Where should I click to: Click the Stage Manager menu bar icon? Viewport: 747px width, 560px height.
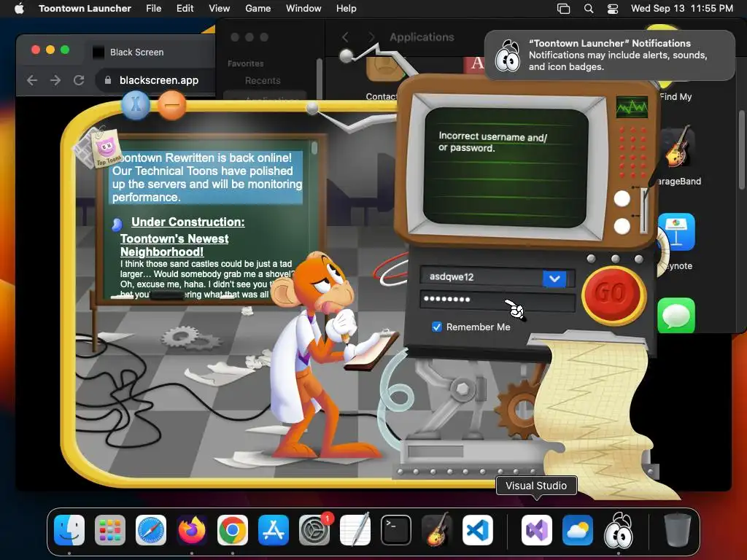(564, 9)
